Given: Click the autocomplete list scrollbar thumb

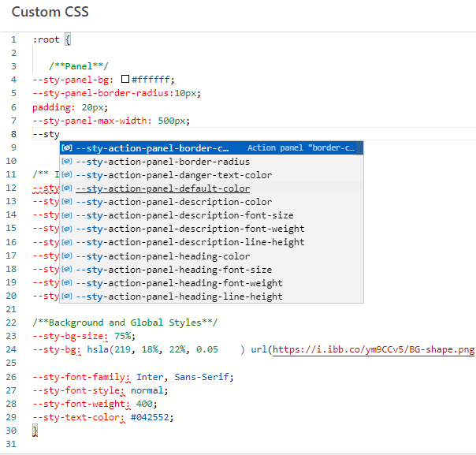Looking at the screenshot, I should pos(359,148).
